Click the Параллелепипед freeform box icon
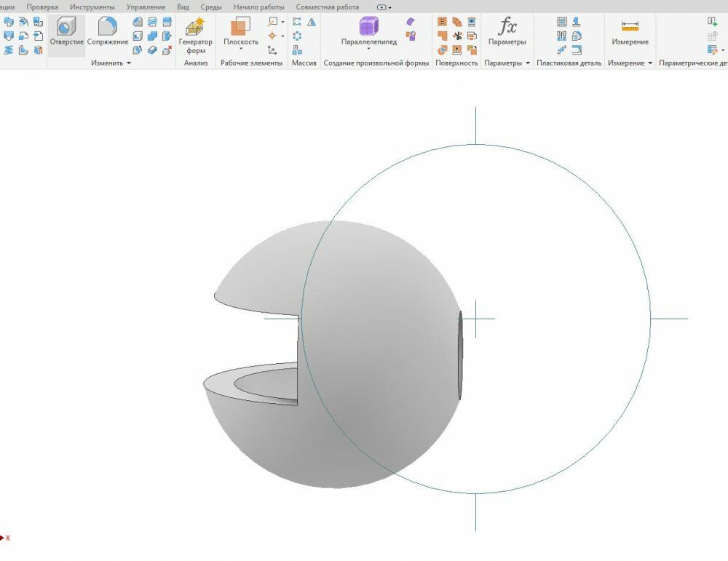Viewport: 728px width, 561px height. click(369, 31)
